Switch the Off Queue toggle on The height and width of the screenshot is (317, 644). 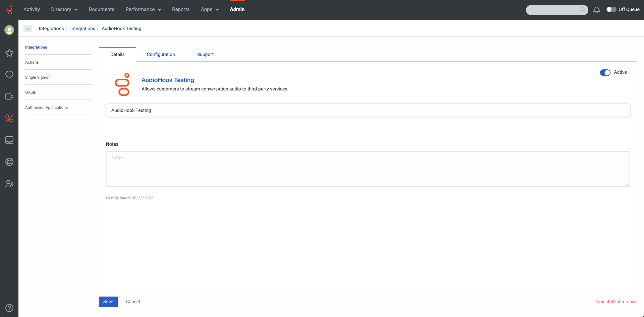tap(611, 9)
